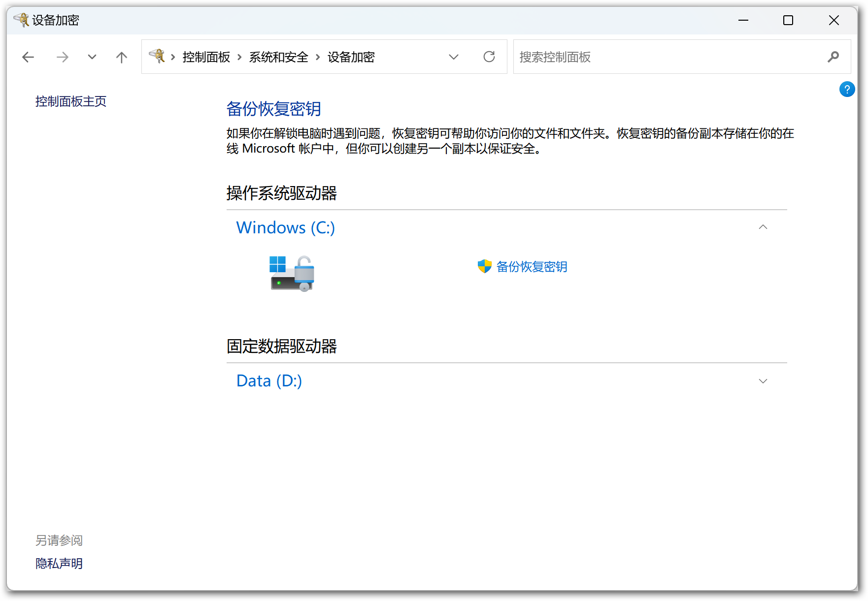Viewport: 868px width, 601px height.
Task: Open help with the blue question icon
Action: (847, 89)
